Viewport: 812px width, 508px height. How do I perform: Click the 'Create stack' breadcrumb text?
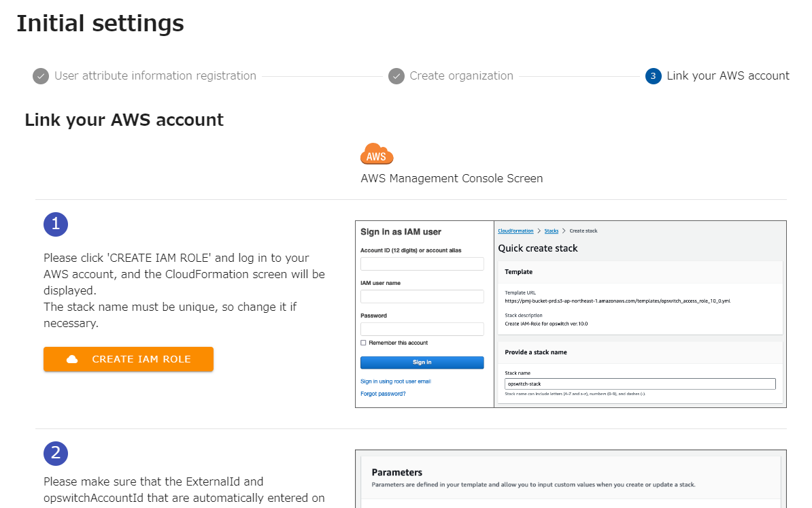tap(583, 231)
